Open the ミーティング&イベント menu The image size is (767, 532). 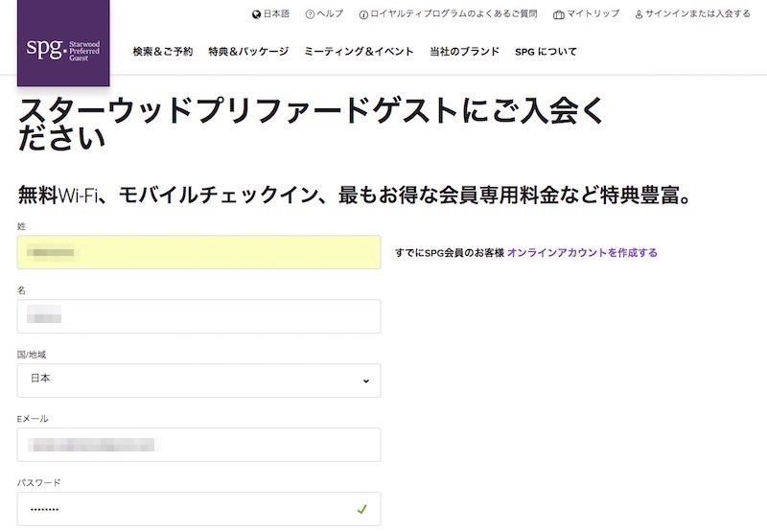coord(359,52)
